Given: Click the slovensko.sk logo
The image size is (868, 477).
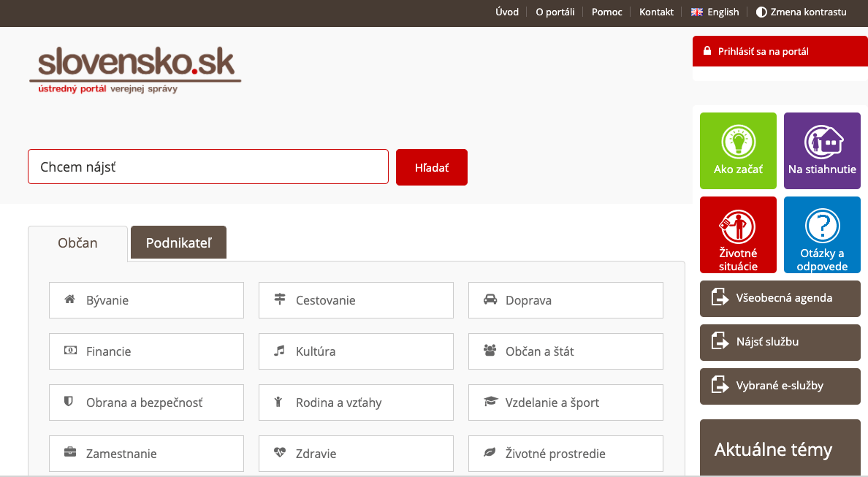Looking at the screenshot, I should click(136, 70).
